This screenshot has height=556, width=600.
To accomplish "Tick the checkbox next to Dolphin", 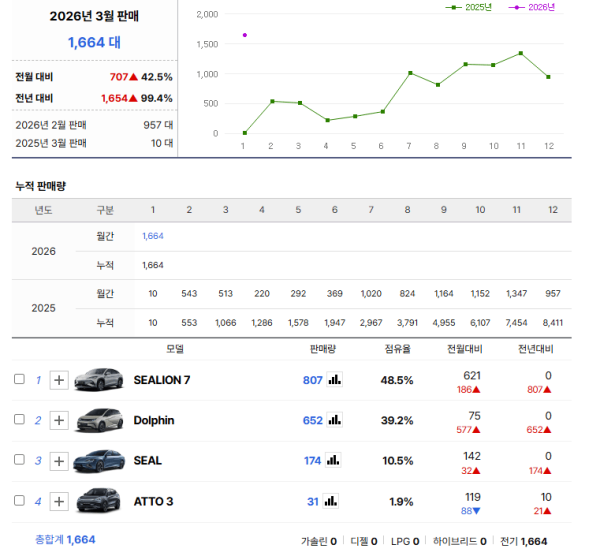I will pyautogui.click(x=19, y=420).
